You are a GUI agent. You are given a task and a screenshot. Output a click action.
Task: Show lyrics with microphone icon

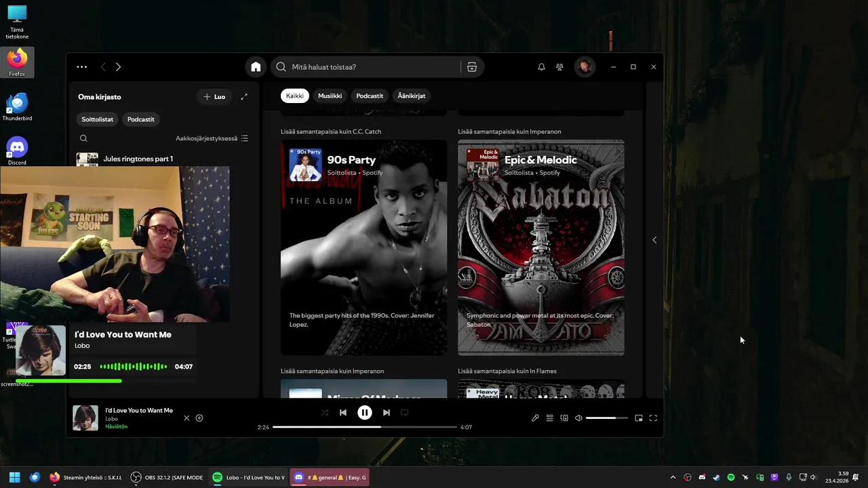[x=535, y=418]
